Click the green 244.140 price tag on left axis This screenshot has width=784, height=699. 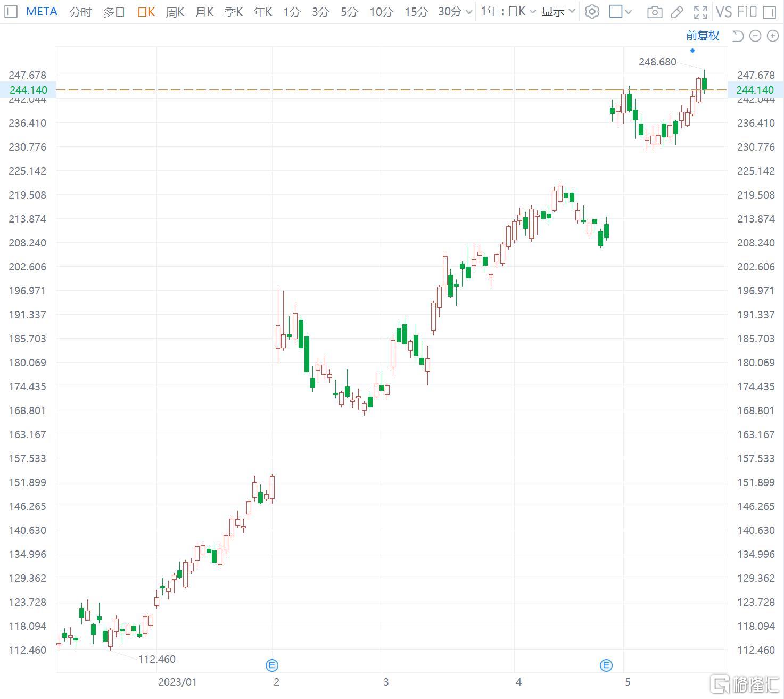click(x=28, y=90)
